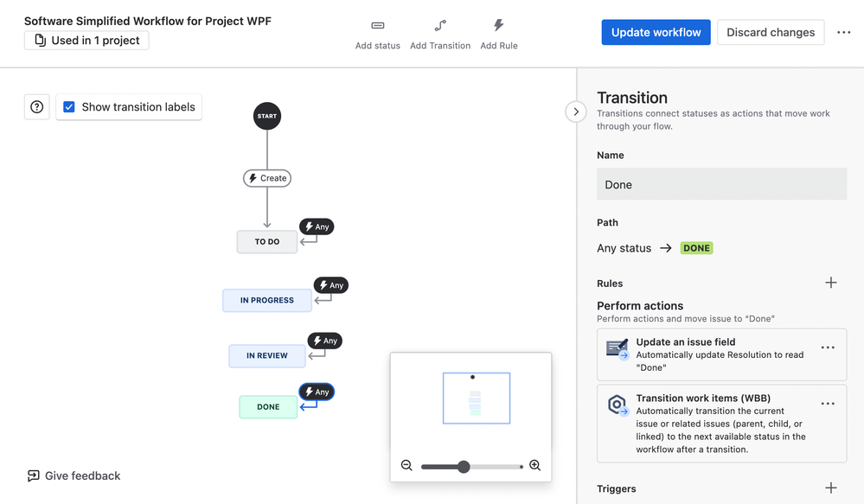Viewport: 864px width, 504px height.
Task: Click the zoom-out magnifier in the minimap
Action: click(x=406, y=465)
